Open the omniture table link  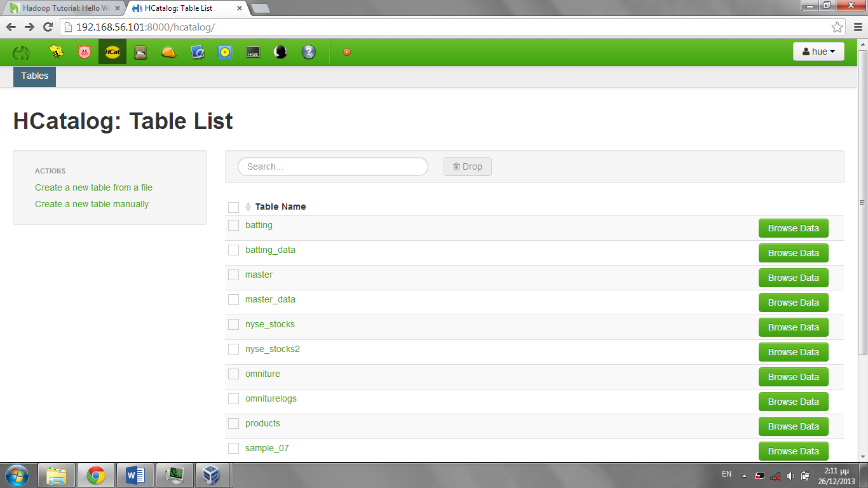pos(262,374)
